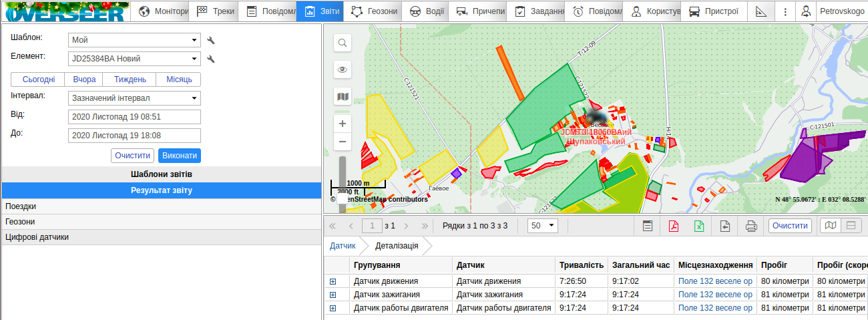868x320 pixels.
Task: Click the Виконати button
Action: (179, 155)
